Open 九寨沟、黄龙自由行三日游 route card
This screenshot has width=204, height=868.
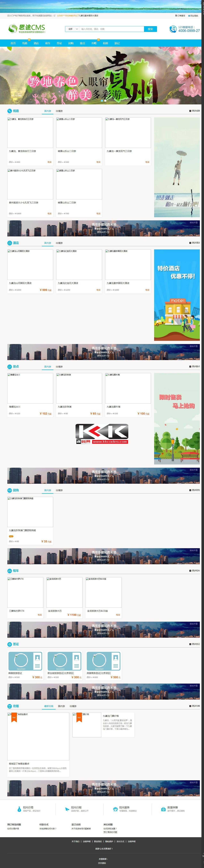[30, 141]
